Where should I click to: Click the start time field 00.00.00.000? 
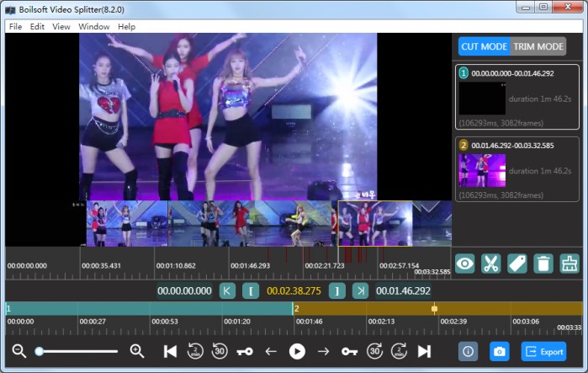(184, 290)
